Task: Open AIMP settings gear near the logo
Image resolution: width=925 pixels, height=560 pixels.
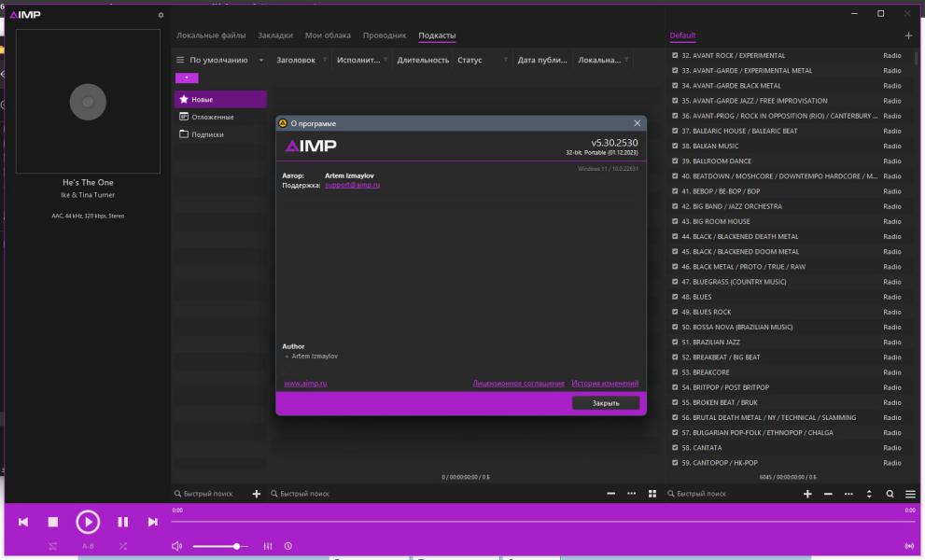Action: click(161, 15)
